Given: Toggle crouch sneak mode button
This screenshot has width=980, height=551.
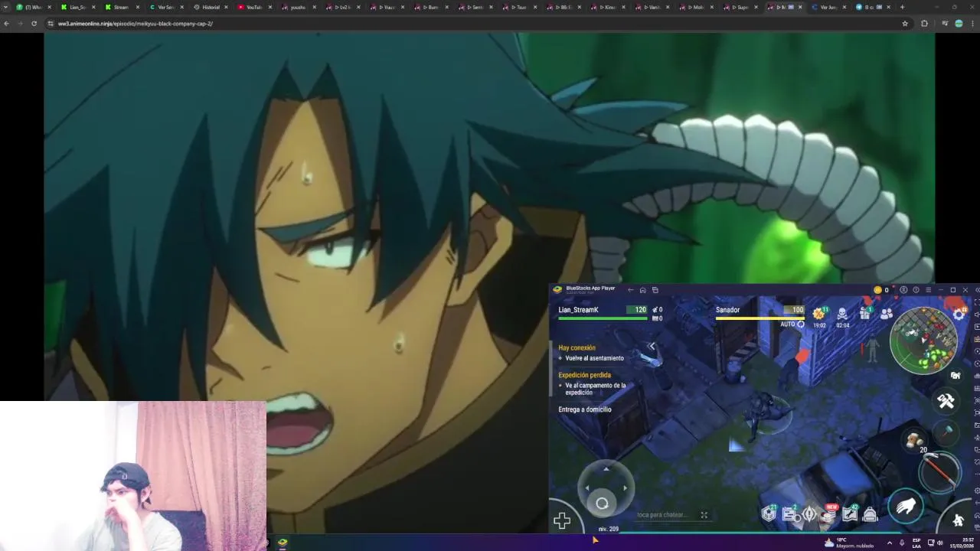Looking at the screenshot, I should (959, 520).
